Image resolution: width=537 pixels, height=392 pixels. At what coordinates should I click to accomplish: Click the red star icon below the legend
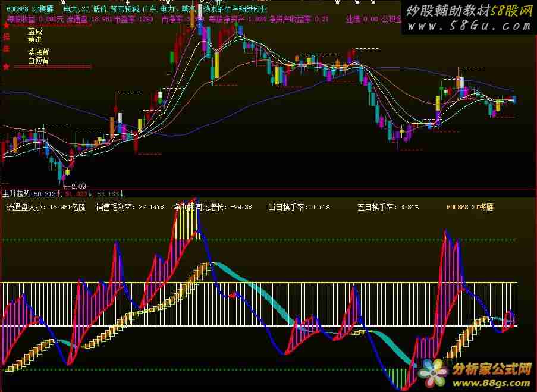pos(6,67)
